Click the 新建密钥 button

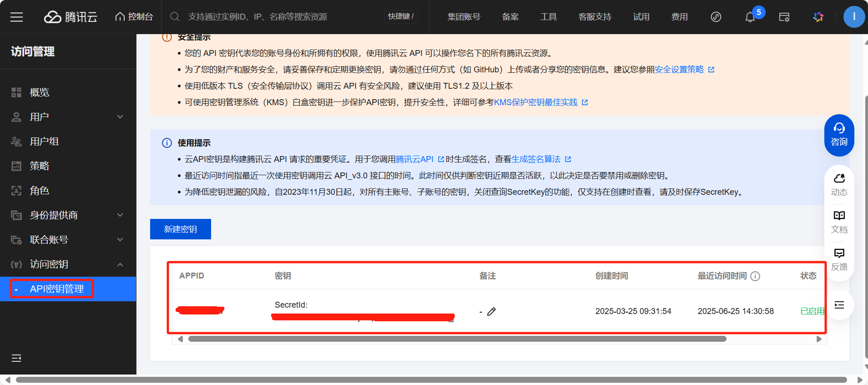(181, 229)
